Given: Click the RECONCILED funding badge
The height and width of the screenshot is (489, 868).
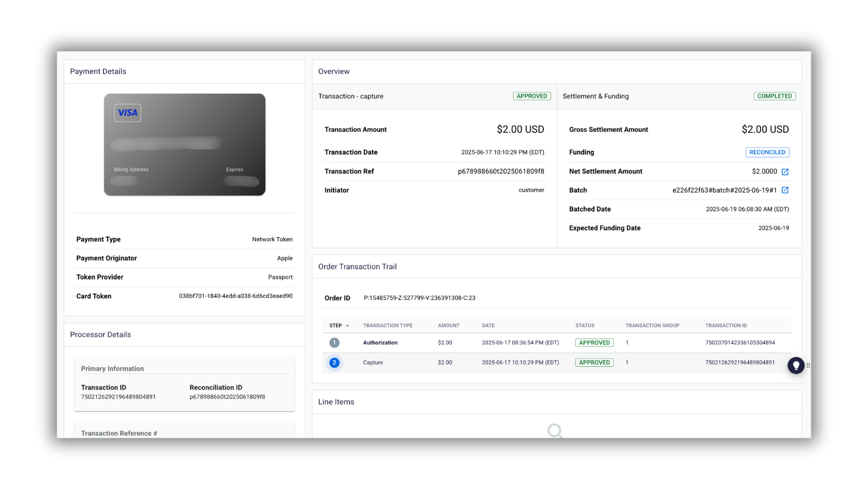Looking at the screenshot, I should 767,152.
